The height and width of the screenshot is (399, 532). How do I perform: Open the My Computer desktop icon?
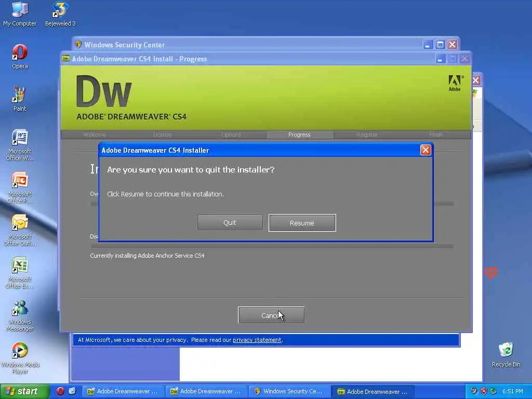click(20, 14)
